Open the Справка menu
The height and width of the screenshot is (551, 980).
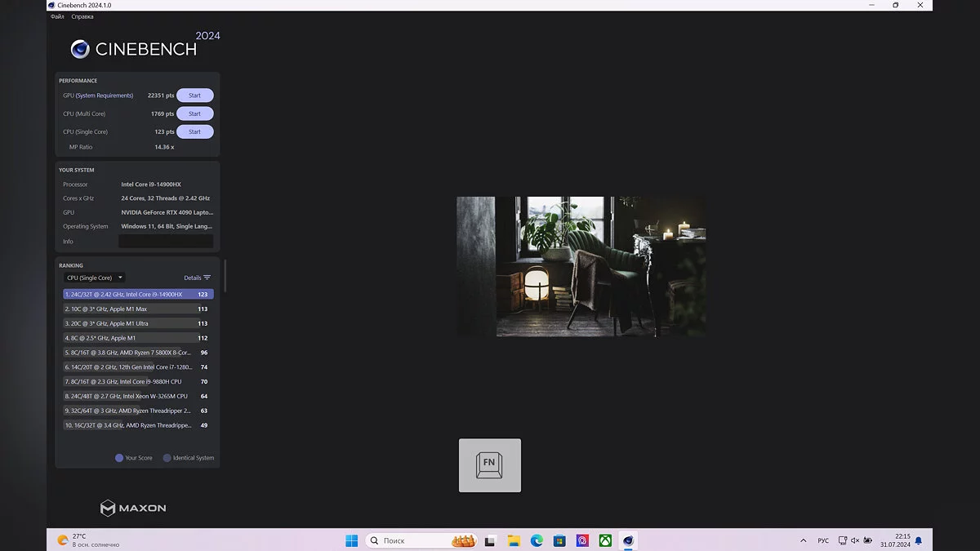click(82, 16)
